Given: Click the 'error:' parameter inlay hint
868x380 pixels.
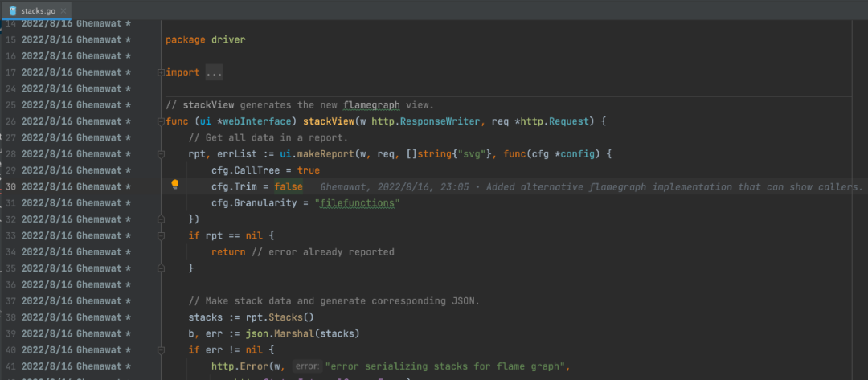Looking at the screenshot, I should click(x=306, y=366).
